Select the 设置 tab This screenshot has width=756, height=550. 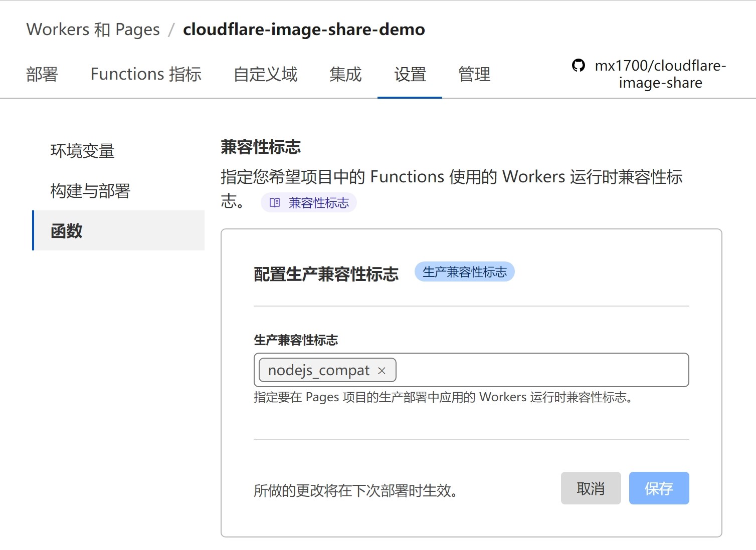pos(410,74)
